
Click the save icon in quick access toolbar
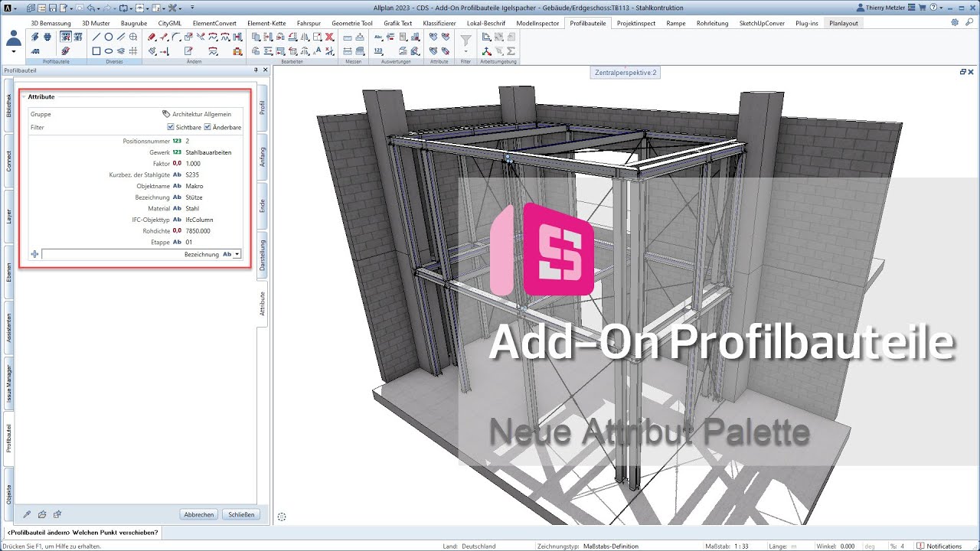click(53, 8)
